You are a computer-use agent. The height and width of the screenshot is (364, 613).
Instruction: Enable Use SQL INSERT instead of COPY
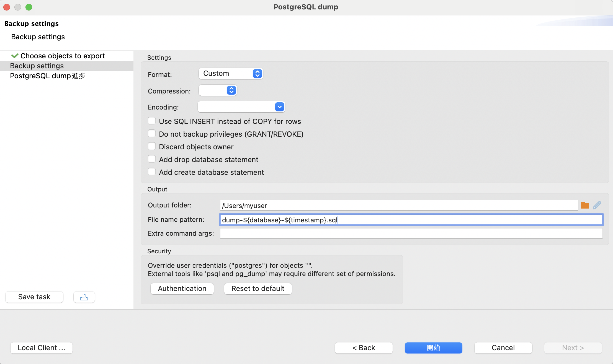point(152,121)
